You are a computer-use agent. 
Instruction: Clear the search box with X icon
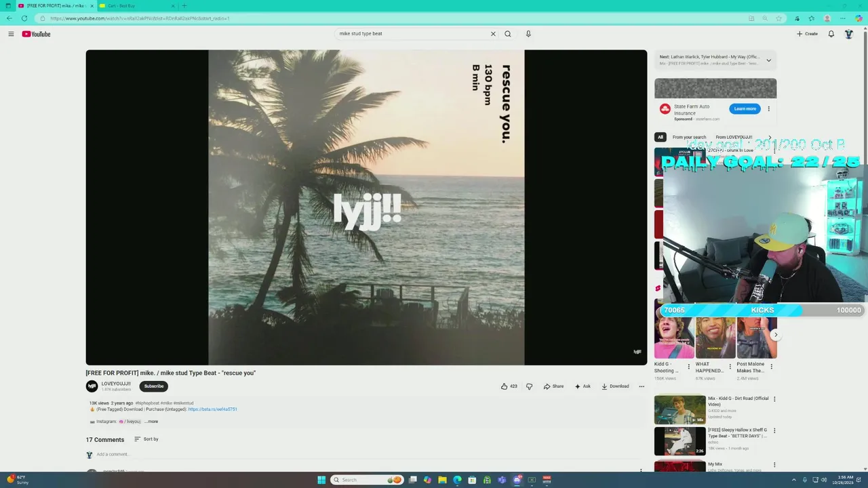click(x=493, y=34)
